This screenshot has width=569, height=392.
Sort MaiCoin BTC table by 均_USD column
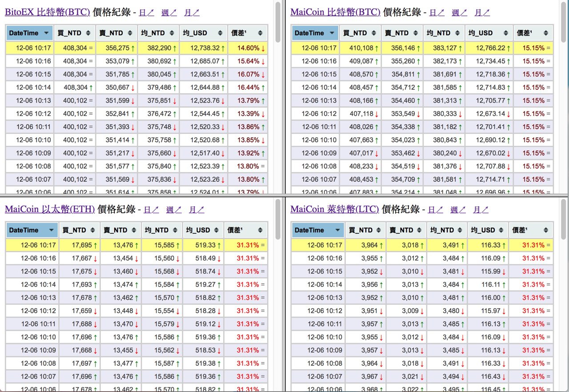point(489,33)
